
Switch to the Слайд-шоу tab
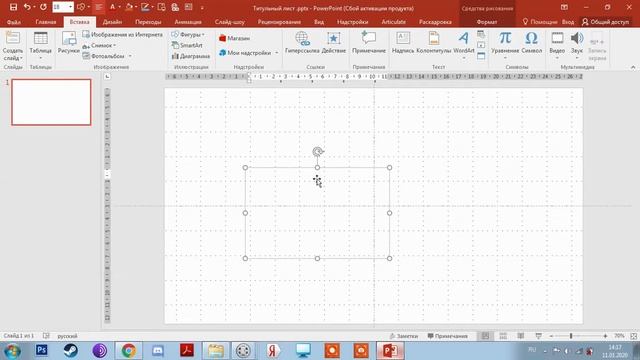point(230,22)
